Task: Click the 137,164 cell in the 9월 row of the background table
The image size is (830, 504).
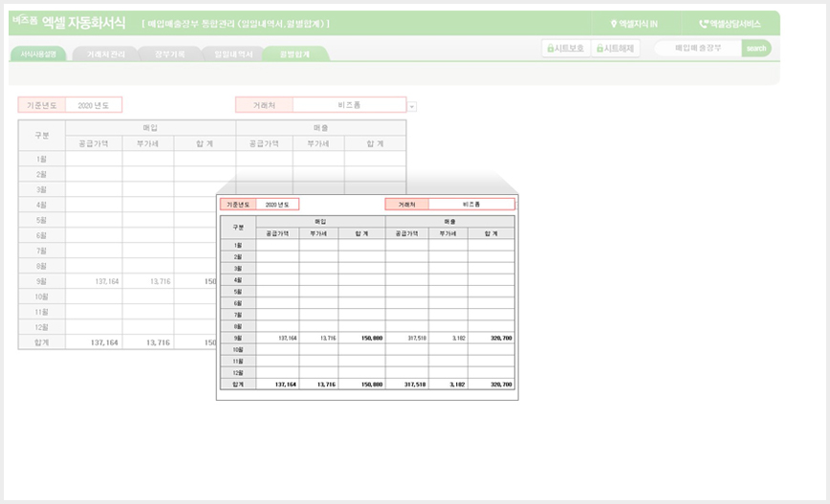Action: pos(94,281)
